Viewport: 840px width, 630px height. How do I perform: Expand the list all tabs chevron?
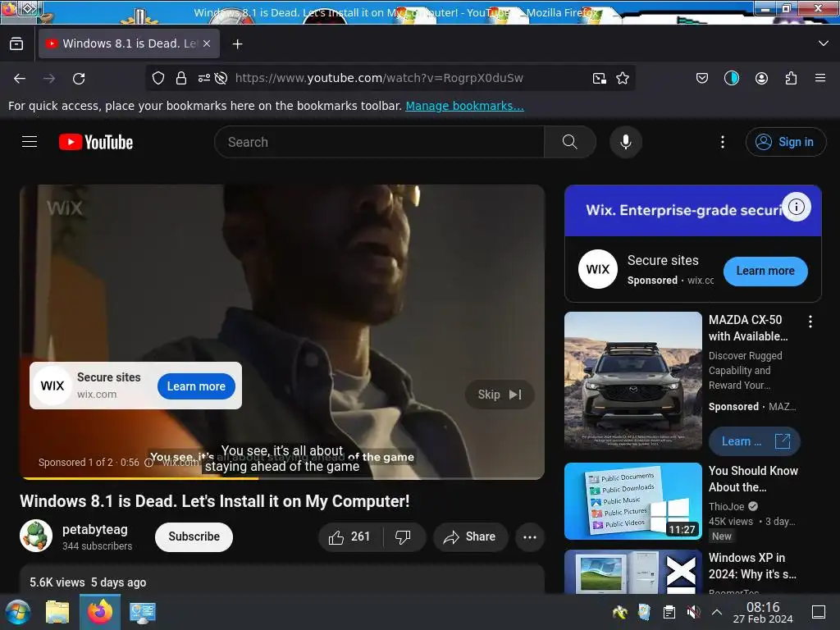click(824, 43)
